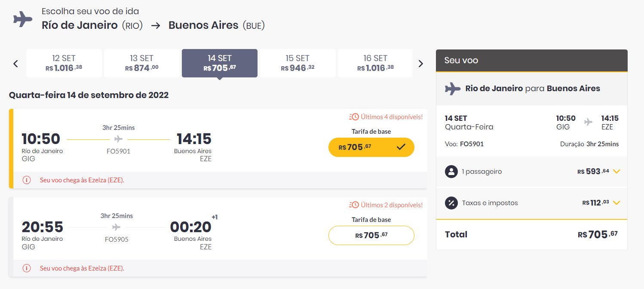Choose the 13 SET date tab
This screenshot has height=289, width=644.
tap(142, 63)
